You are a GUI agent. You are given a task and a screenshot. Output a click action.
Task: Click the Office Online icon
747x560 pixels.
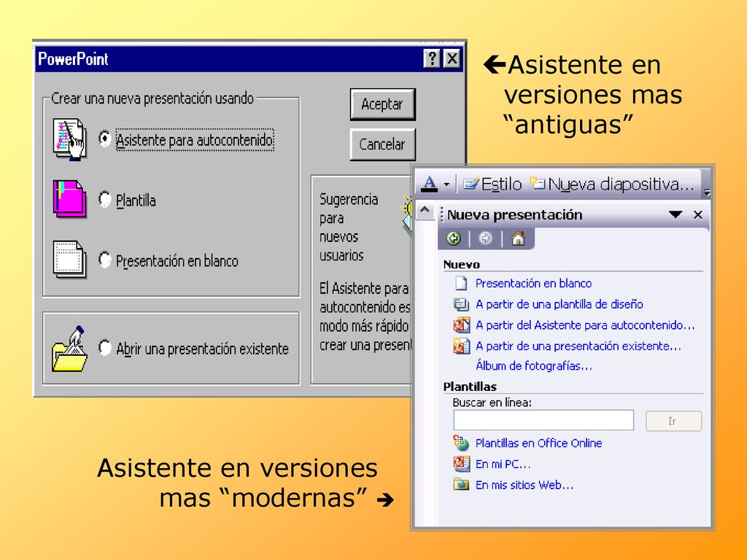(461, 443)
